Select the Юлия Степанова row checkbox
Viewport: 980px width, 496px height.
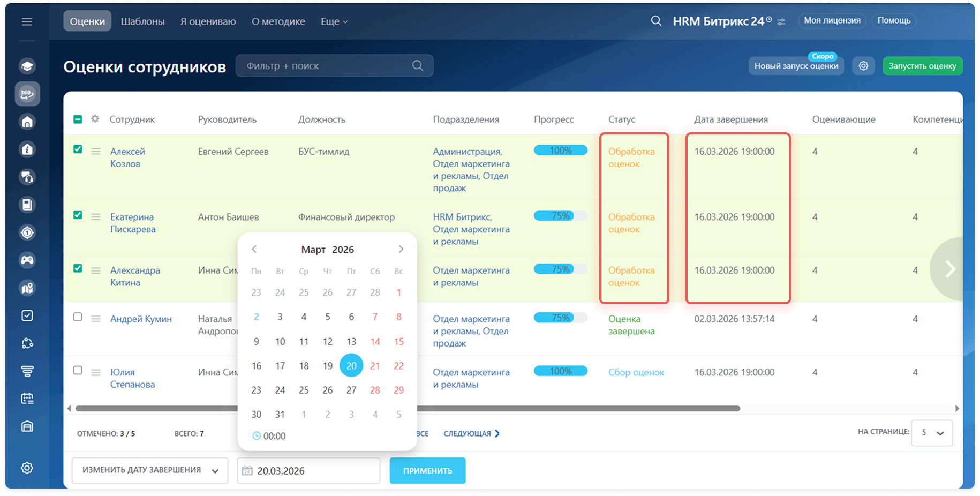[78, 370]
